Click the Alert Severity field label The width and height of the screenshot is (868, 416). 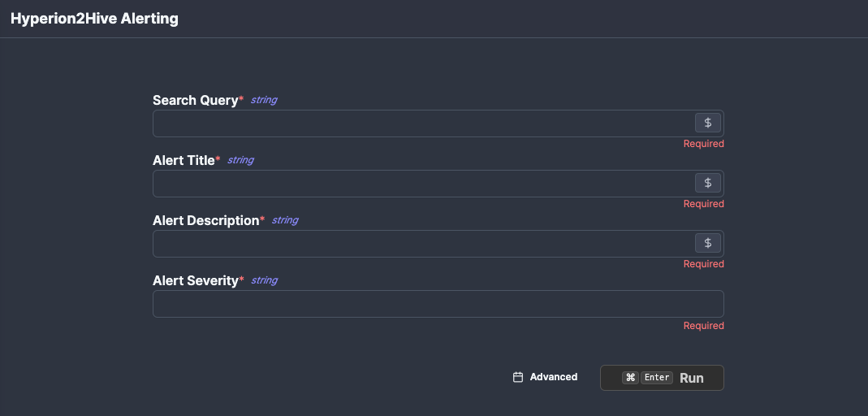(196, 281)
